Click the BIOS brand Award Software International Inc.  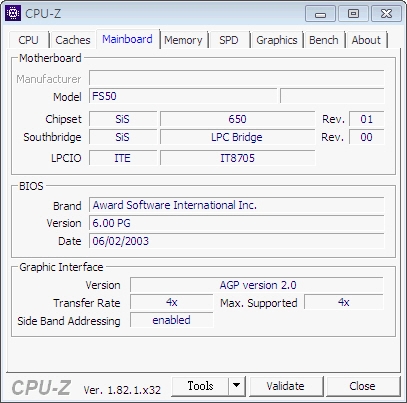(237, 205)
